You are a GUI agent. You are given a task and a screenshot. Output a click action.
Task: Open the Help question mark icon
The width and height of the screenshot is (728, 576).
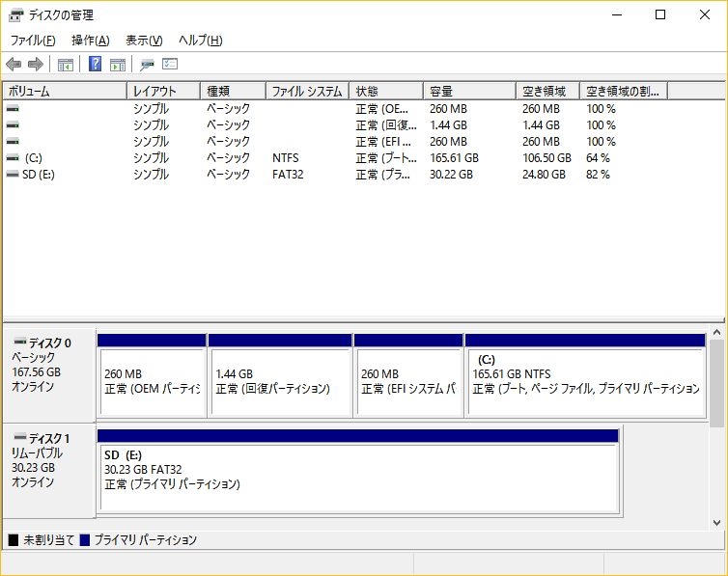(x=95, y=64)
